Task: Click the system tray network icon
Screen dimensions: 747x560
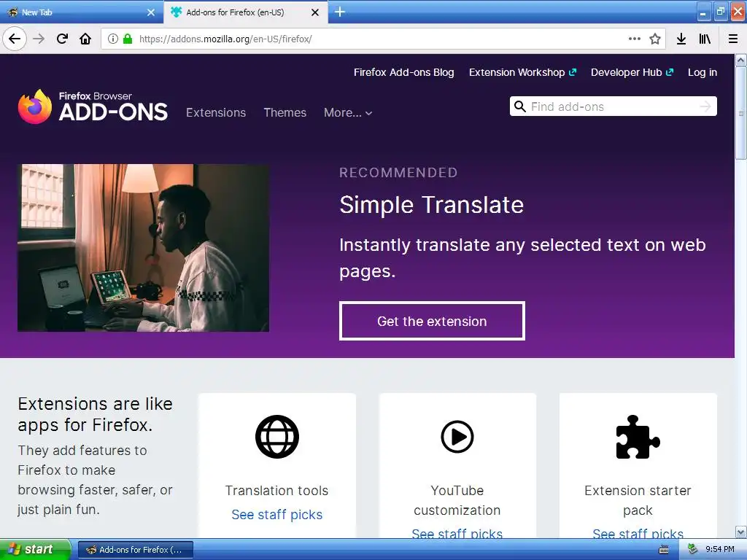Action: [692, 550]
